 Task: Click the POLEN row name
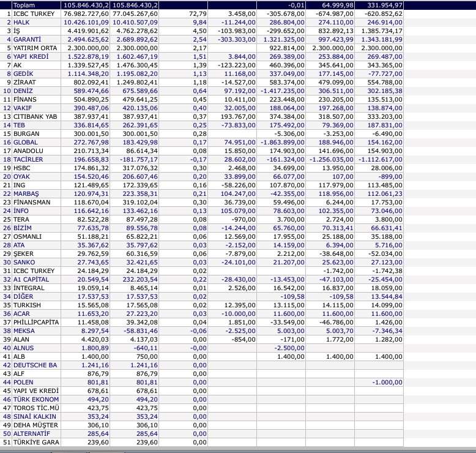pyautogui.click(x=23, y=382)
